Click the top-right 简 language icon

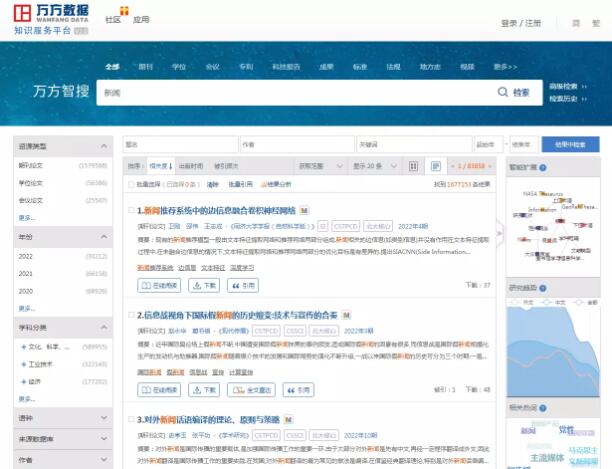[x=576, y=23]
